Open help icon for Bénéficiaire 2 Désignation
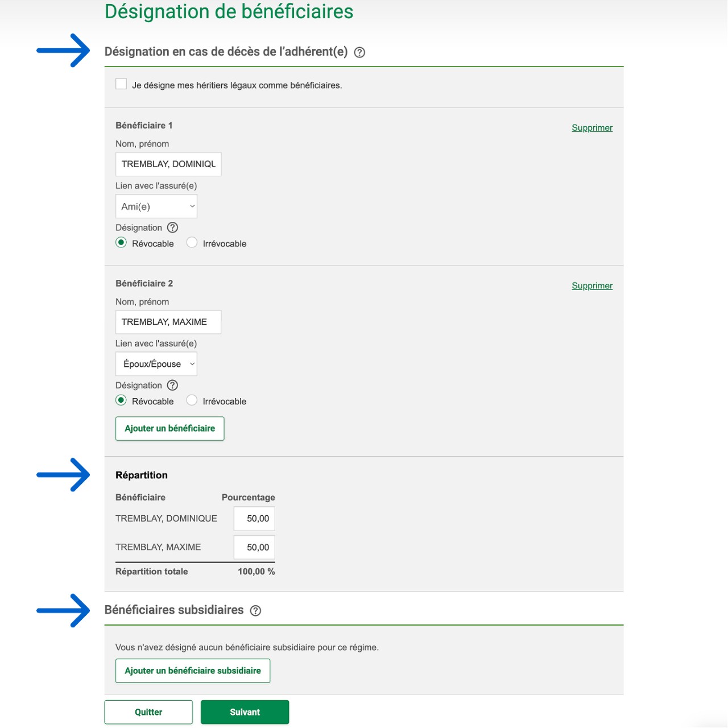This screenshot has width=728, height=728. click(172, 385)
